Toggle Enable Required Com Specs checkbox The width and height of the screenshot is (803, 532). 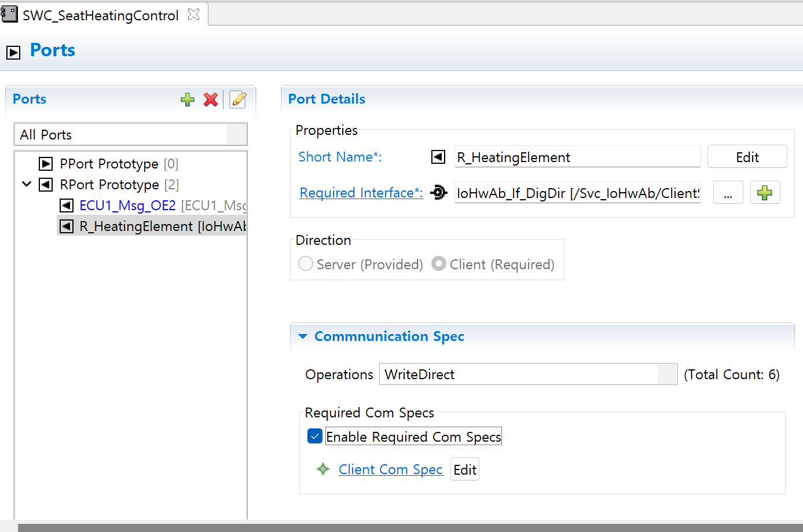click(315, 436)
